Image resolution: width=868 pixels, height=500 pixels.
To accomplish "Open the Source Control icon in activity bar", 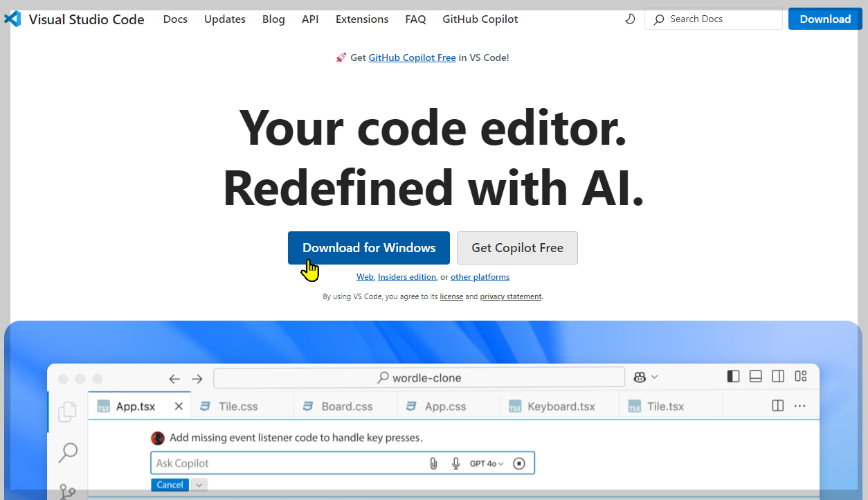I will tap(67, 491).
